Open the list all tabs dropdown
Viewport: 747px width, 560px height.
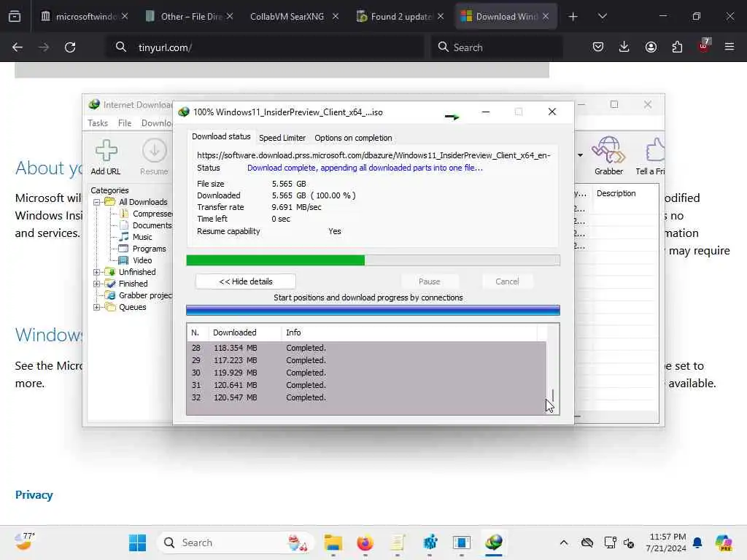[x=602, y=17]
